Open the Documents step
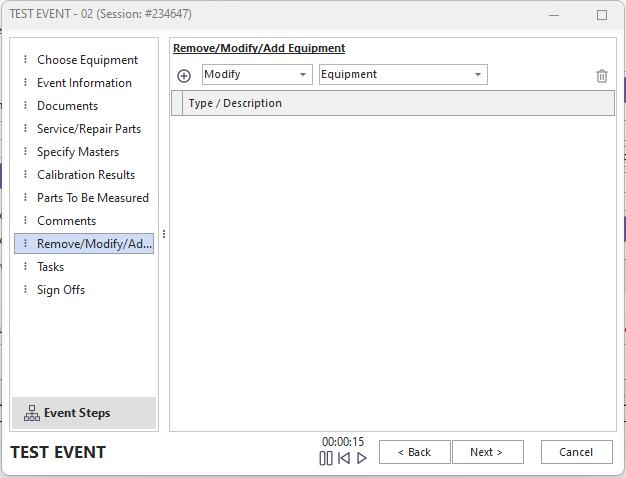This screenshot has width=626, height=478. pos(67,106)
